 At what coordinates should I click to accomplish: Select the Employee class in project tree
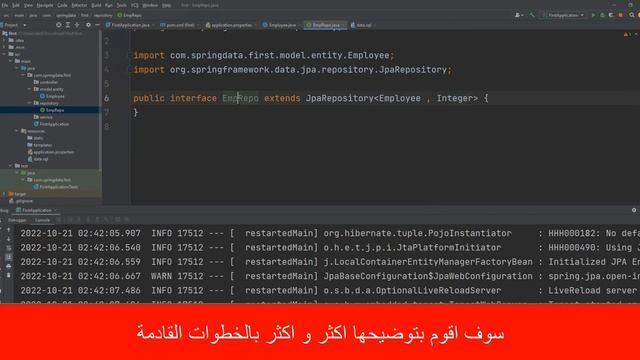click(52, 96)
